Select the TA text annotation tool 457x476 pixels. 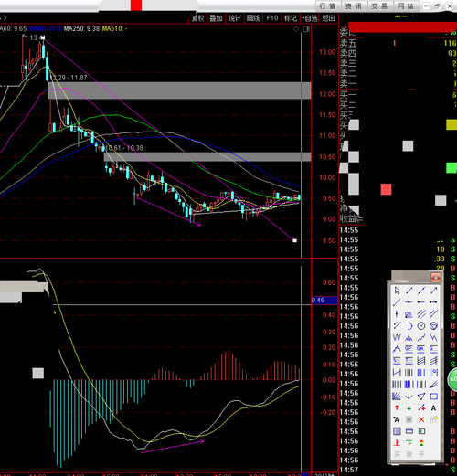(x=397, y=419)
